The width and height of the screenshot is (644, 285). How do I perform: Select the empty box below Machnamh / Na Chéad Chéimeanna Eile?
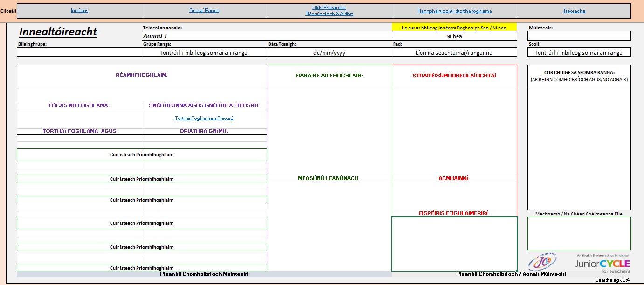579,234
